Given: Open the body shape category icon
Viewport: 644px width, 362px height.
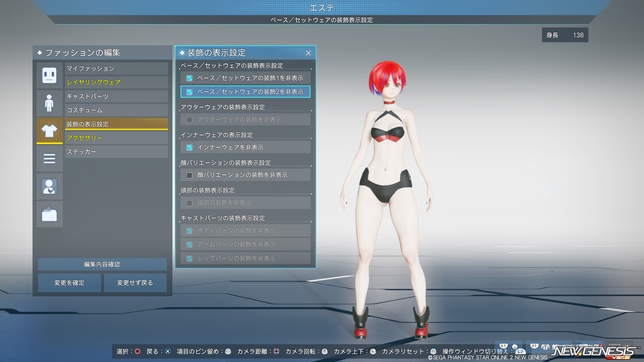Looking at the screenshot, I should tap(49, 103).
